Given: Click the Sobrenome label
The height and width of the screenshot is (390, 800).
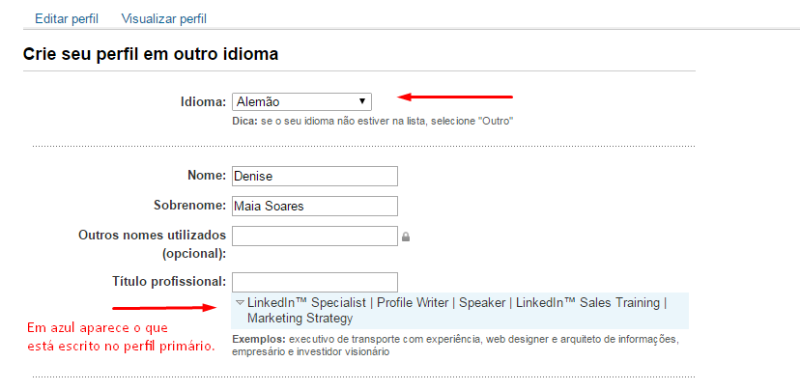Looking at the screenshot, I should pyautogui.click(x=190, y=205).
